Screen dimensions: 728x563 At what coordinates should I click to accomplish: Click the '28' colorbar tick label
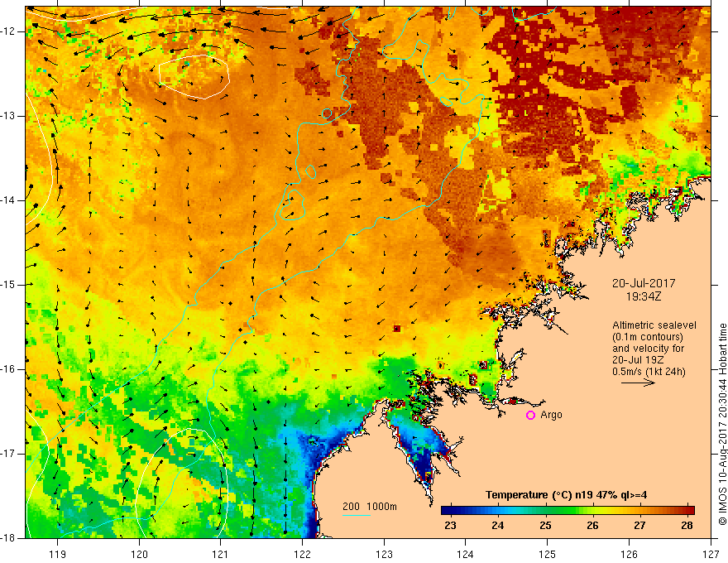687,526
